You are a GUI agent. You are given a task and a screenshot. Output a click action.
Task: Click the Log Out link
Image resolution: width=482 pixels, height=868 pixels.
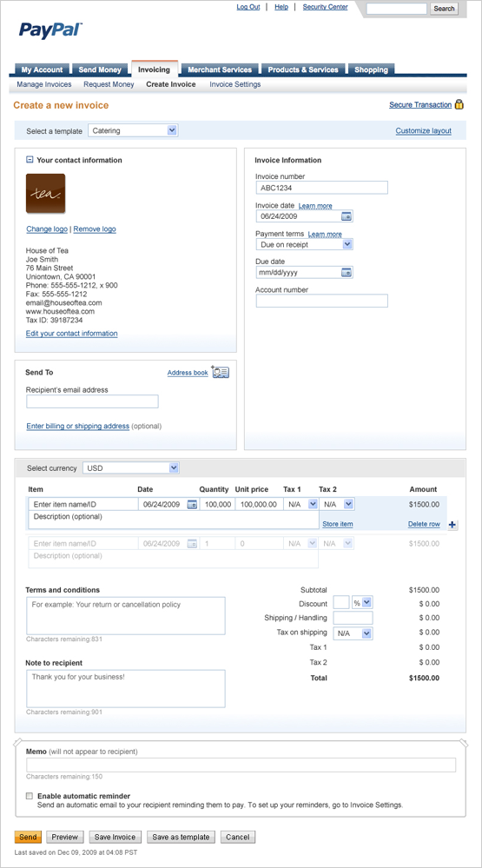click(248, 7)
